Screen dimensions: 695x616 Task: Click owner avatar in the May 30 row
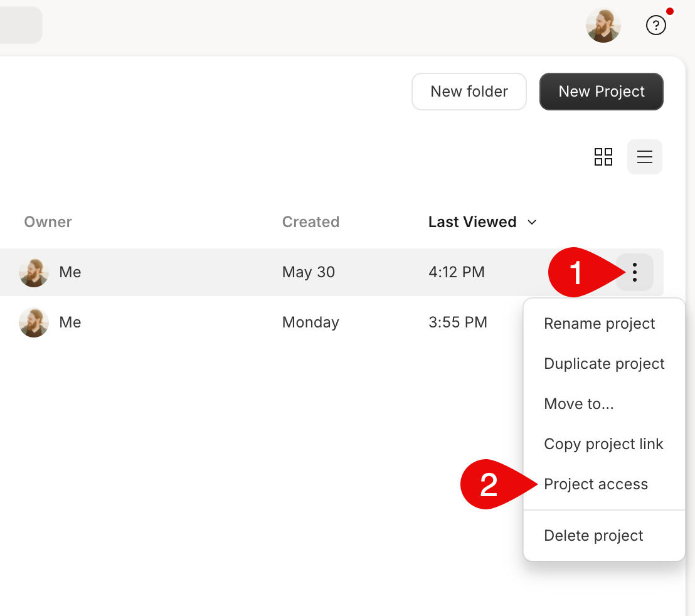[x=34, y=272]
